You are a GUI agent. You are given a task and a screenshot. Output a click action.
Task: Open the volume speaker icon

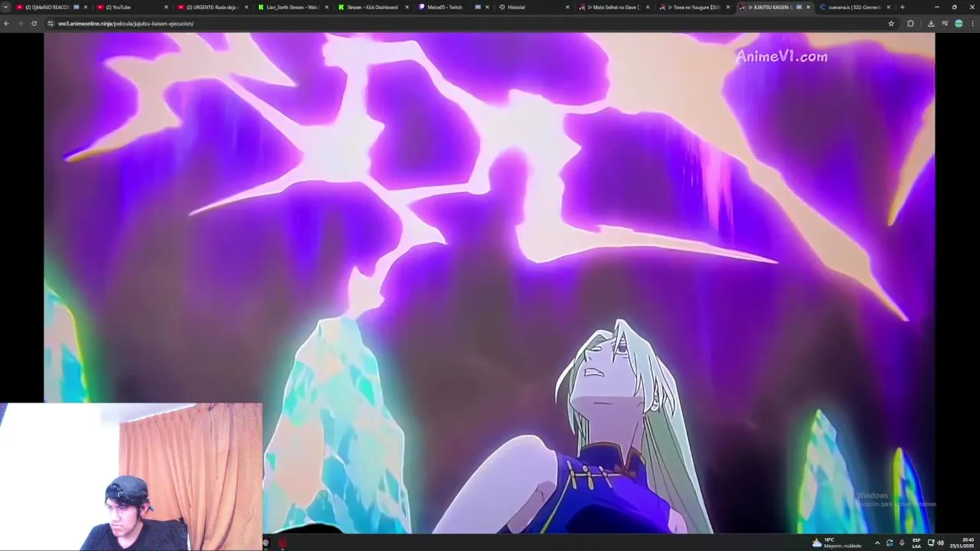coord(940,543)
